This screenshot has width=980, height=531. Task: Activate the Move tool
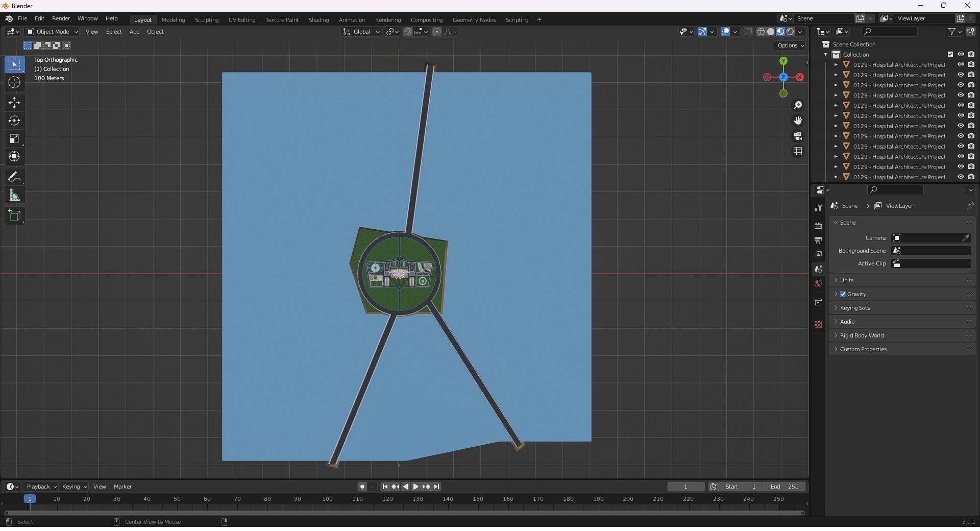click(x=14, y=103)
